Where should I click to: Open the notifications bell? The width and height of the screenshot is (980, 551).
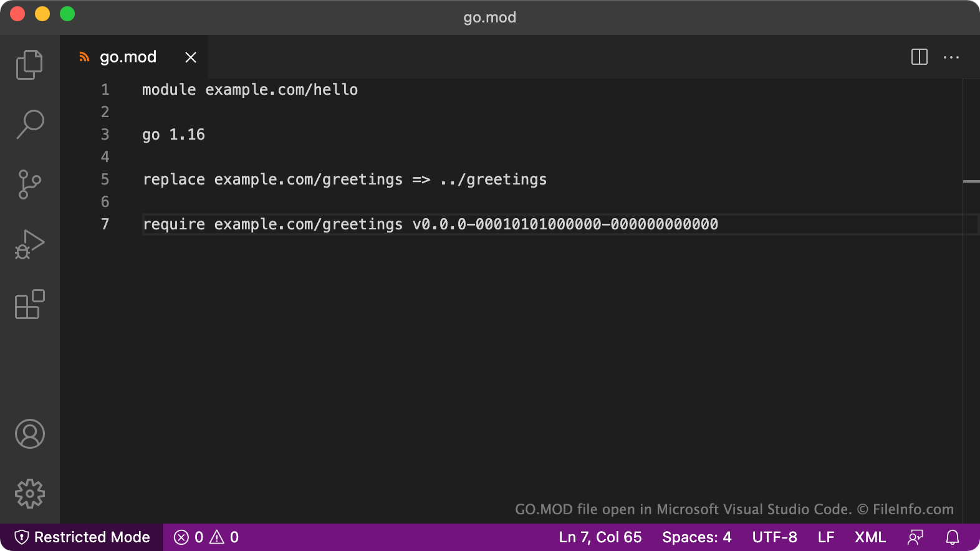click(953, 537)
